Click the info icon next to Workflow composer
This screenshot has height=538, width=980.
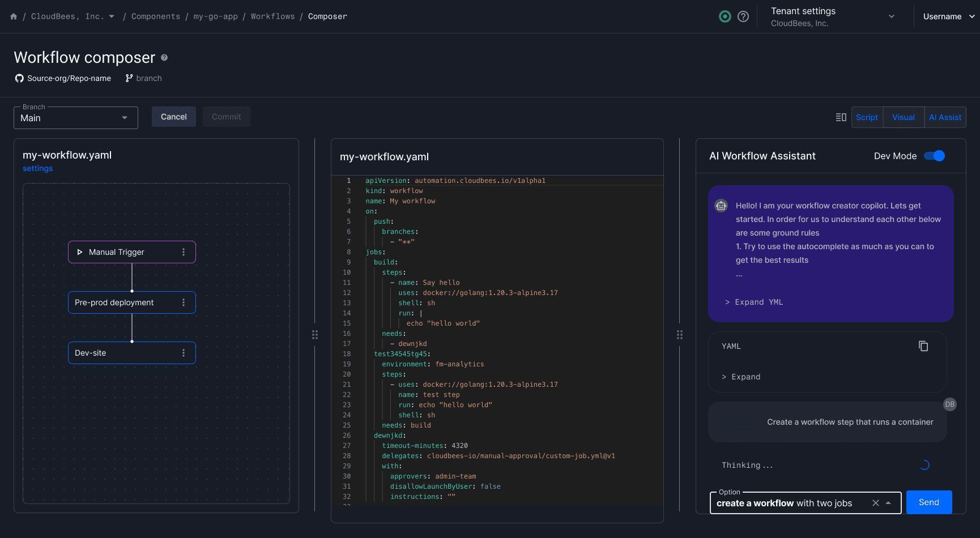click(164, 57)
